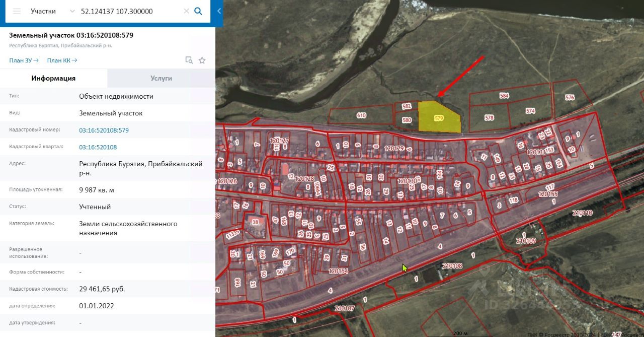Select parcel 574 on the map

point(530,111)
